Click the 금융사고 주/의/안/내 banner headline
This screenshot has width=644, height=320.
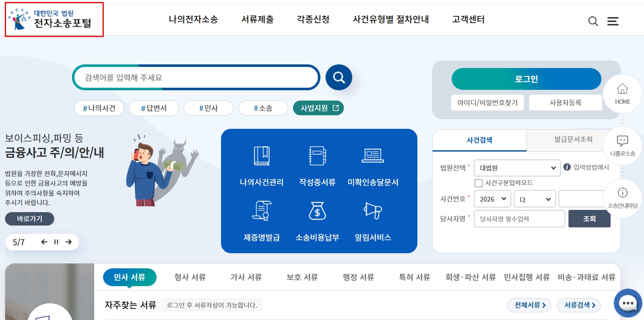(54, 153)
